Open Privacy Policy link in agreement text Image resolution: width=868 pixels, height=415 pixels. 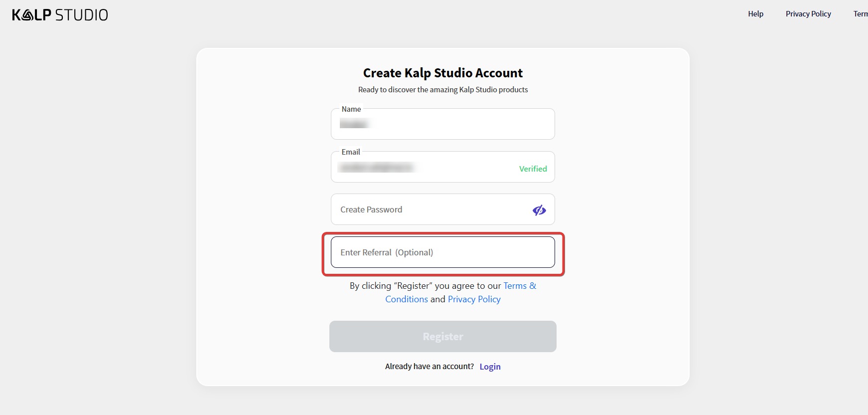(x=474, y=299)
